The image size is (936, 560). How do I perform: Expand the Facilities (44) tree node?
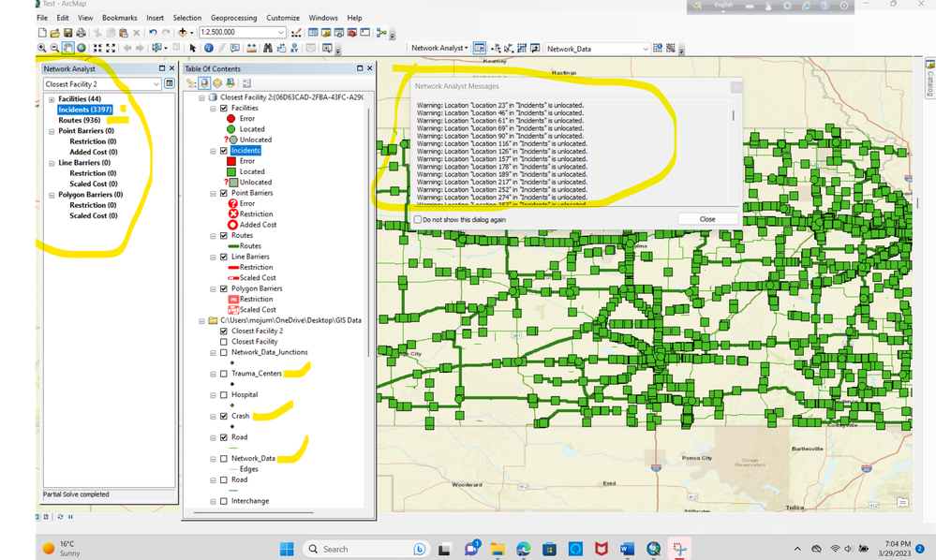tap(51, 99)
